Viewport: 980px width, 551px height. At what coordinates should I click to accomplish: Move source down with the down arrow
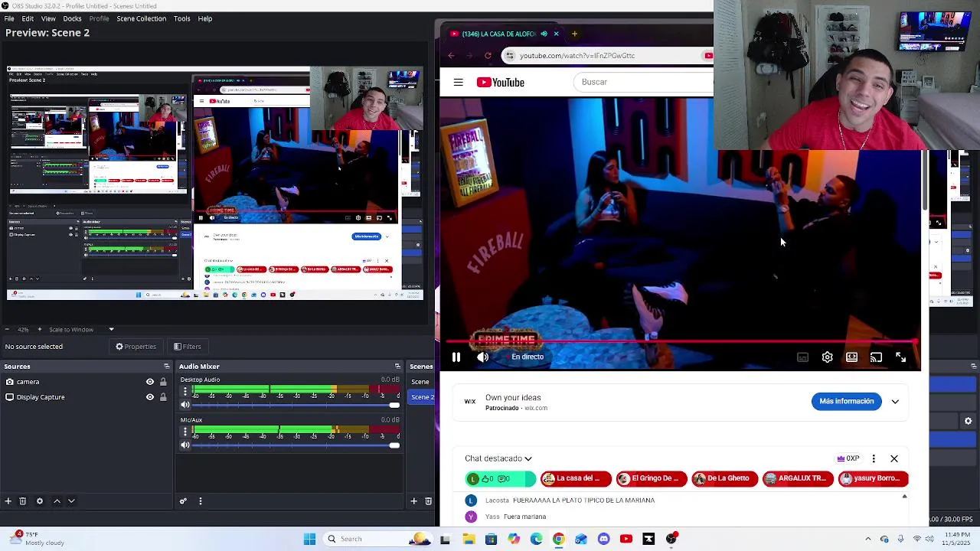click(71, 501)
